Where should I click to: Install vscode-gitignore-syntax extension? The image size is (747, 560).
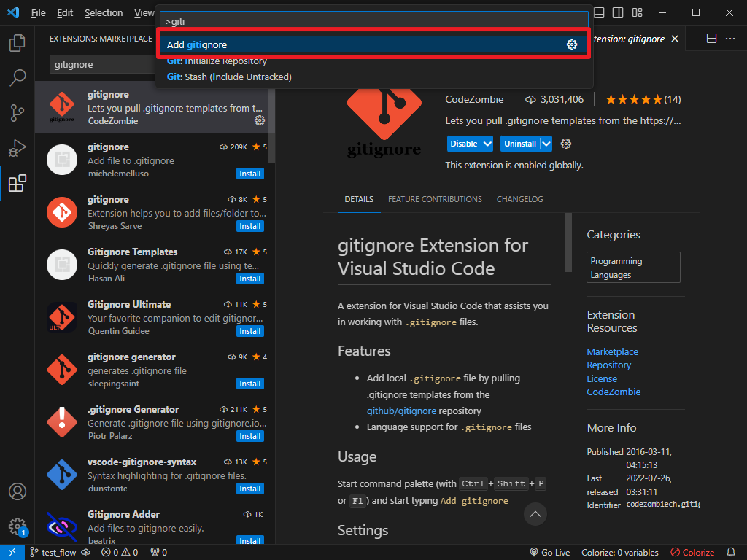[x=250, y=489]
